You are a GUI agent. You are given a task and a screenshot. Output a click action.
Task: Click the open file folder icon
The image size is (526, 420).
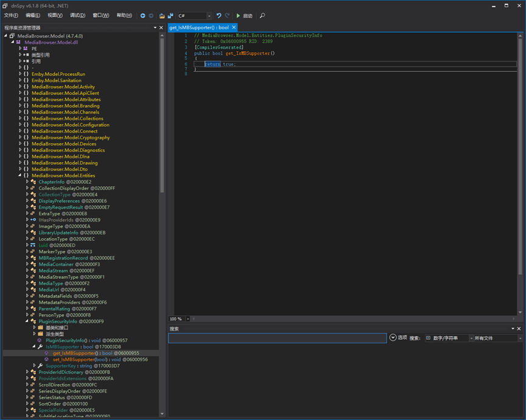click(162, 16)
